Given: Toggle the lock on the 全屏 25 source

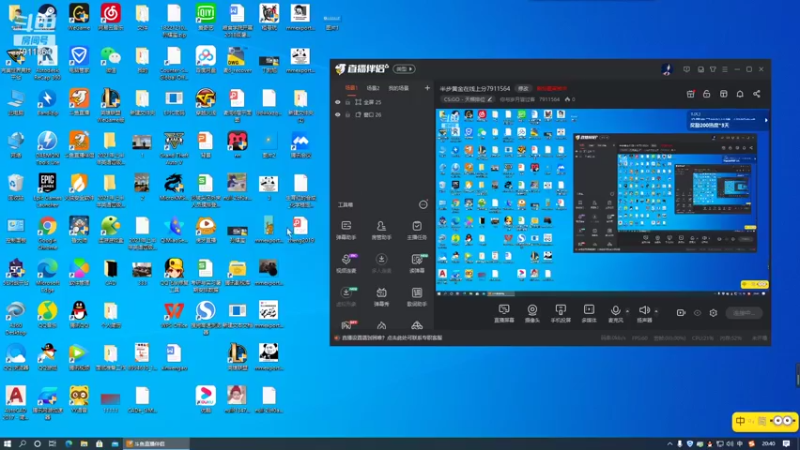Looking at the screenshot, I should [x=348, y=102].
